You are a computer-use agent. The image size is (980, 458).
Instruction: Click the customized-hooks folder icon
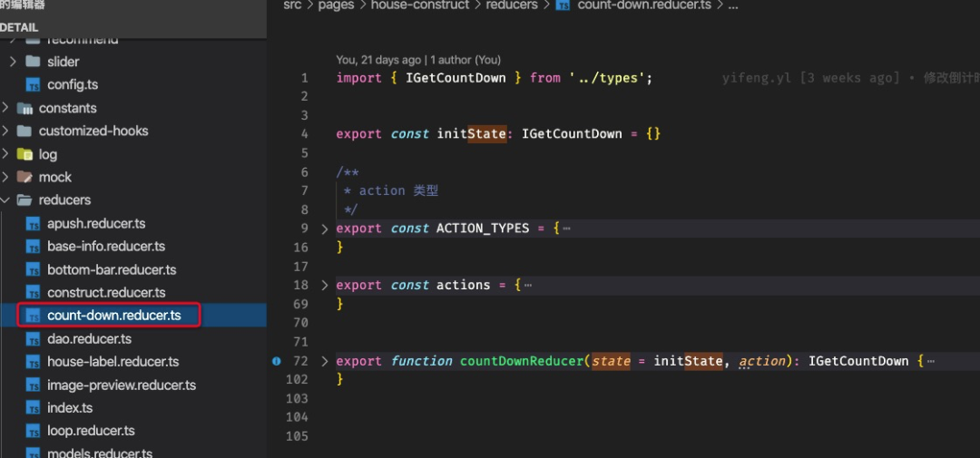coord(24,132)
